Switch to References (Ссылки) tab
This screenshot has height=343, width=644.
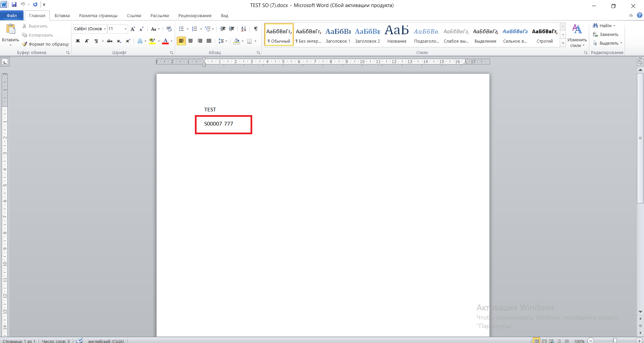pos(134,15)
